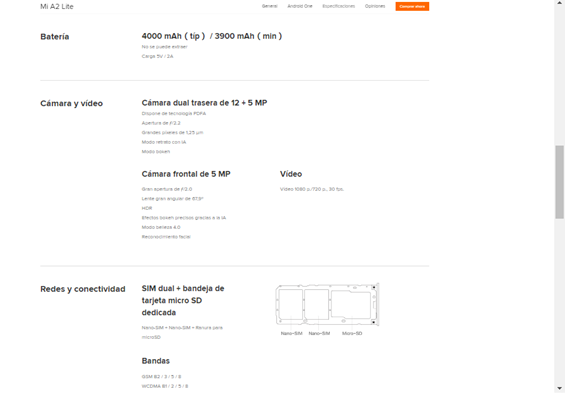Select the 'Modo bokeh' line
The width and height of the screenshot is (565, 393).
click(x=156, y=152)
